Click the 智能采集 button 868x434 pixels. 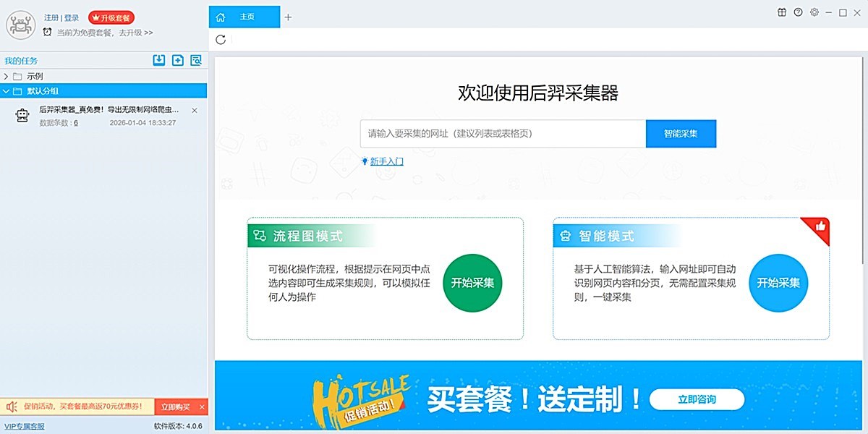pos(680,134)
